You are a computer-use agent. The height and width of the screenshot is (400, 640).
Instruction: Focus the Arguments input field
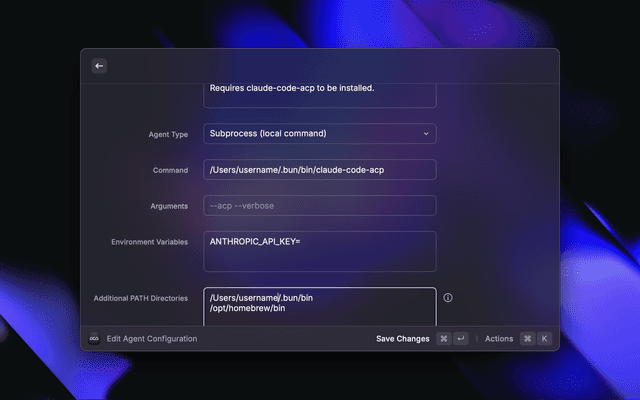319,206
